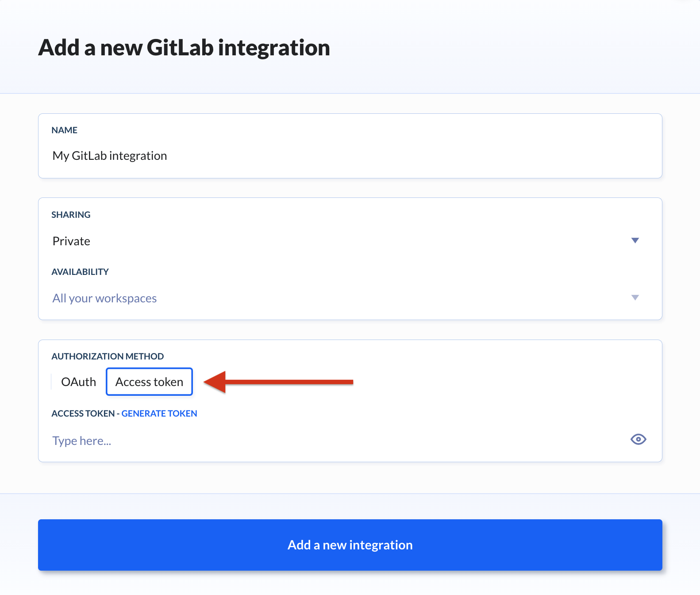Click the Add a new GitLab integration heading
This screenshot has width=700, height=595.
click(184, 47)
